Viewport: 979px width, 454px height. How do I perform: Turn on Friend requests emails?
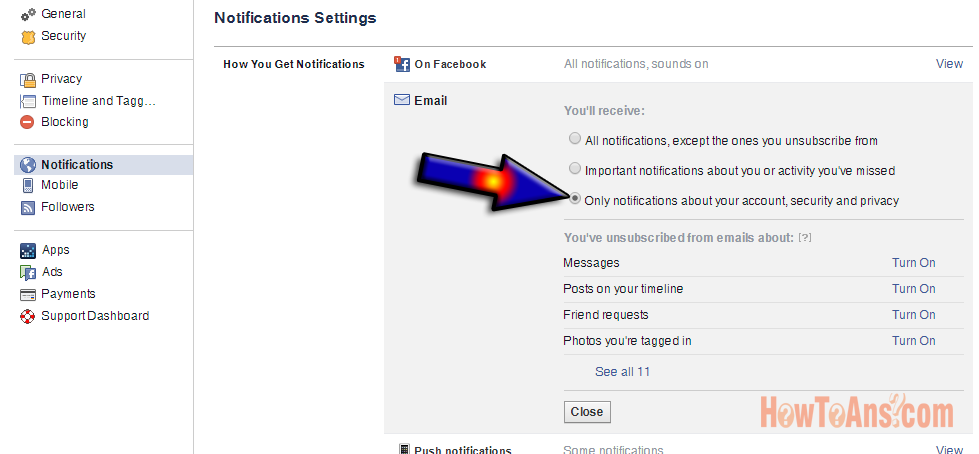(x=913, y=315)
